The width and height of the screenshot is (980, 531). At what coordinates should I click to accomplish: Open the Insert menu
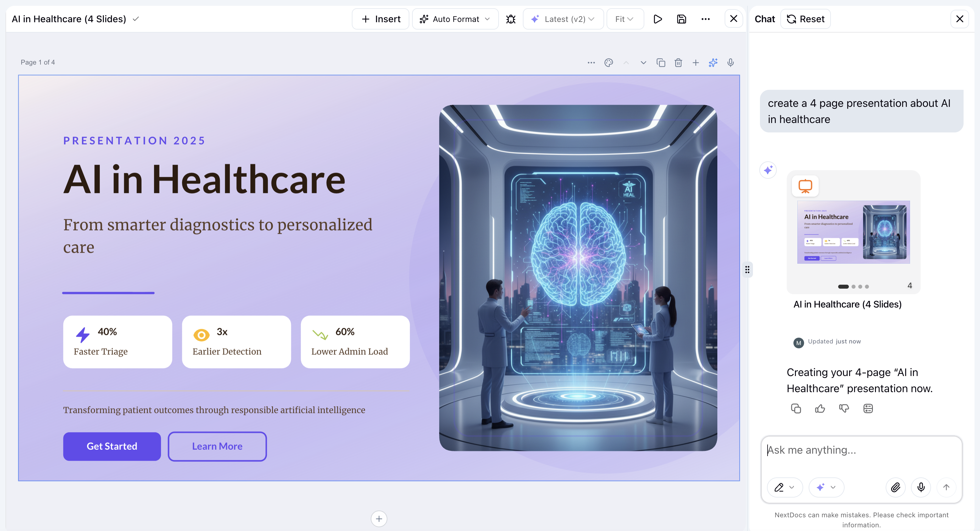point(380,19)
